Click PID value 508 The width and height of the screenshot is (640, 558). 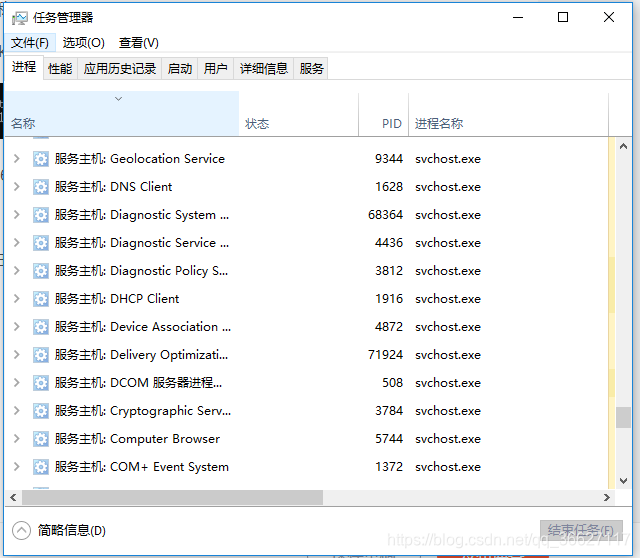click(x=392, y=383)
